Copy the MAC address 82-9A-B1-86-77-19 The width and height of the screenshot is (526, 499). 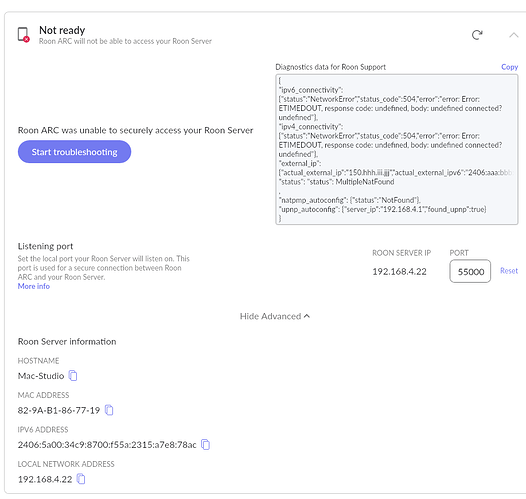coord(109,410)
